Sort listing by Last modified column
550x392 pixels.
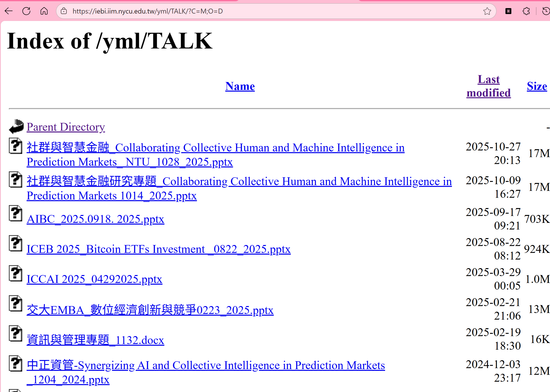coord(489,86)
